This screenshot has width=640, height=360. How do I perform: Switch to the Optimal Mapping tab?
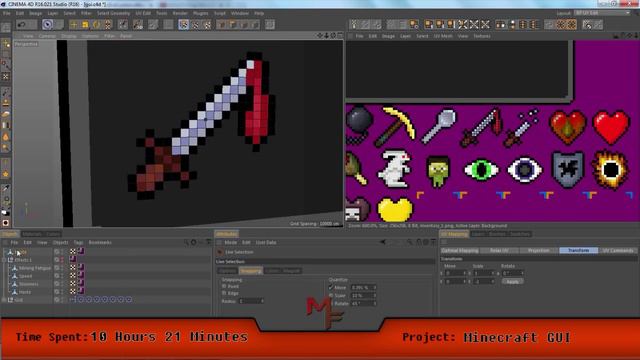[x=460, y=250]
